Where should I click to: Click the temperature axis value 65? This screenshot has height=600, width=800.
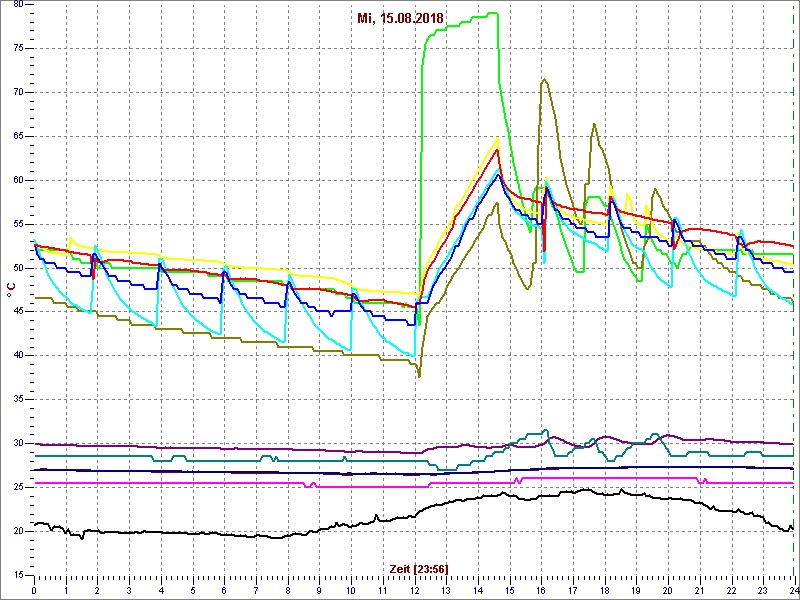(18, 137)
